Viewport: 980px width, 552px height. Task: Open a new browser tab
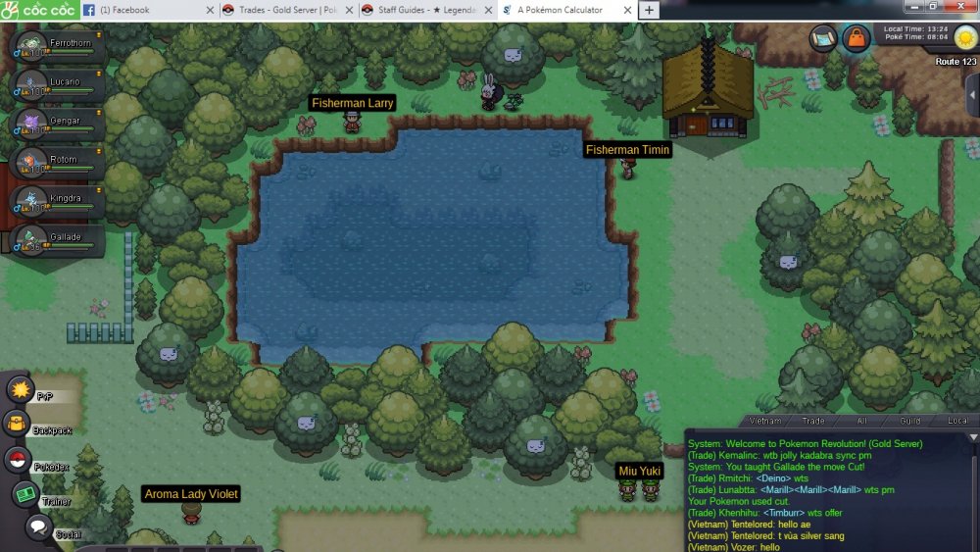tap(649, 10)
